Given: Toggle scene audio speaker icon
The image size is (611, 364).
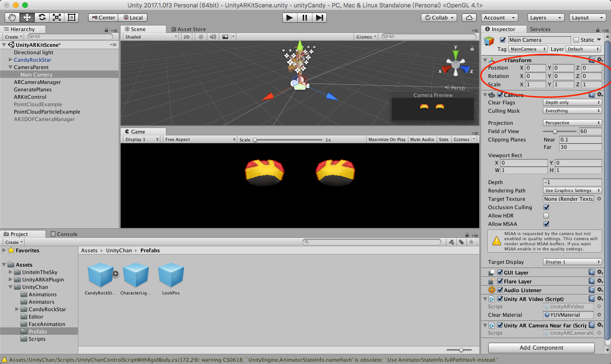Looking at the screenshot, I should (213, 37).
